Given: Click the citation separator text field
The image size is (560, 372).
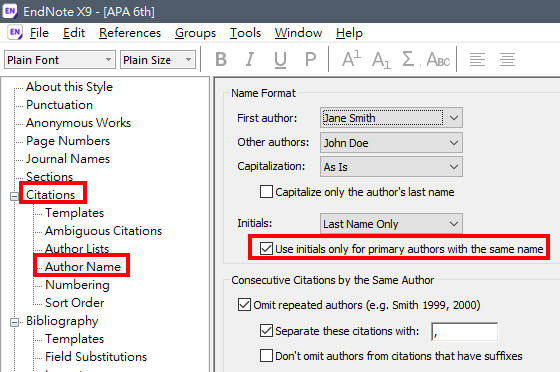Looking at the screenshot, I should coord(464,332).
